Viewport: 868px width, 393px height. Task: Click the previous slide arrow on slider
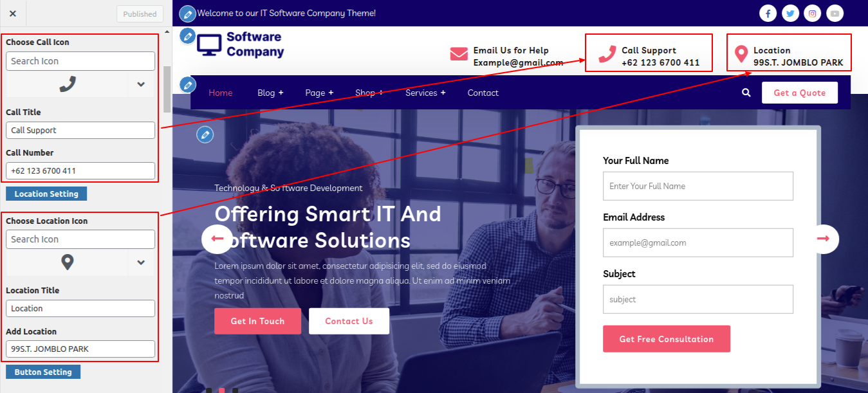(217, 239)
